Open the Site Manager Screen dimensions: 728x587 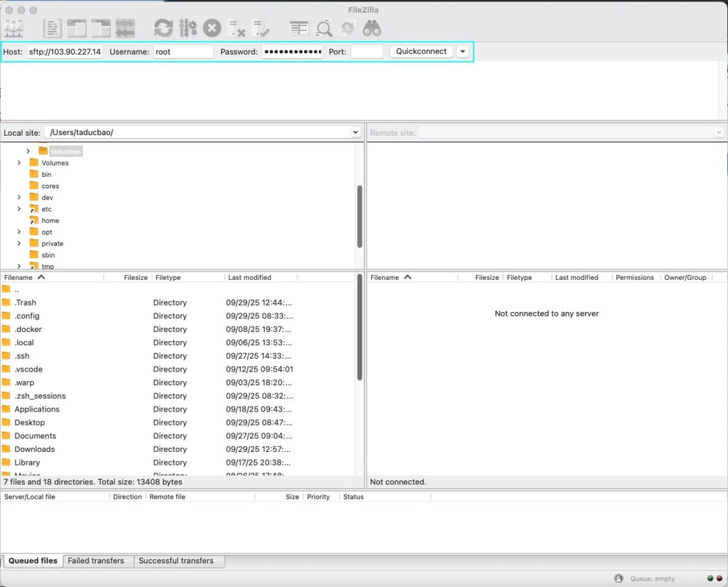pyautogui.click(x=14, y=28)
